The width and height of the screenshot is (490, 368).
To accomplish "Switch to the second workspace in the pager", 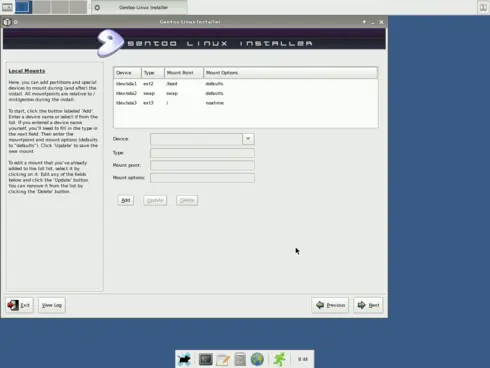I will 41,7.
